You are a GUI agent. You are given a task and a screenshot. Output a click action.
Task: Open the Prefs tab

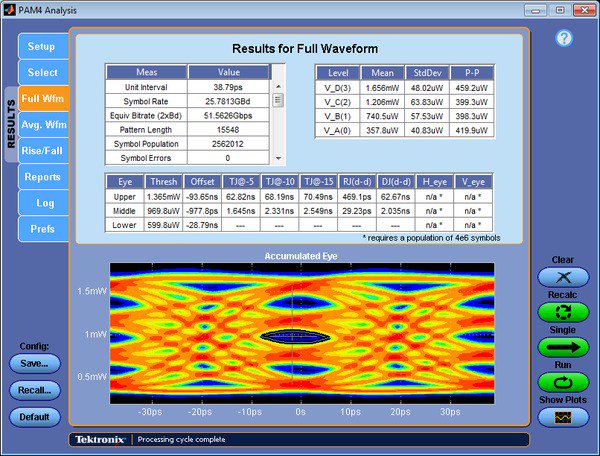[41, 229]
